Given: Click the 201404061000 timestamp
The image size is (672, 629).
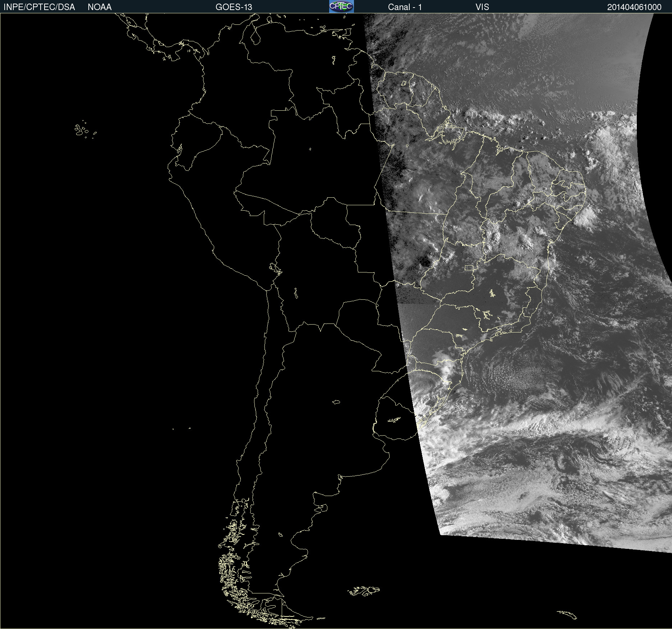Looking at the screenshot, I should click(634, 7).
